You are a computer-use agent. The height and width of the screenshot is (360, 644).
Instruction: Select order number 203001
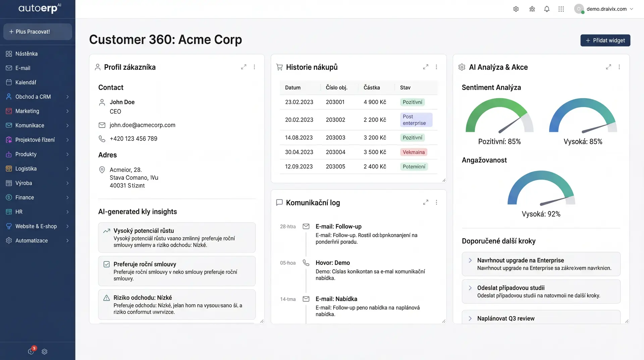coord(335,102)
